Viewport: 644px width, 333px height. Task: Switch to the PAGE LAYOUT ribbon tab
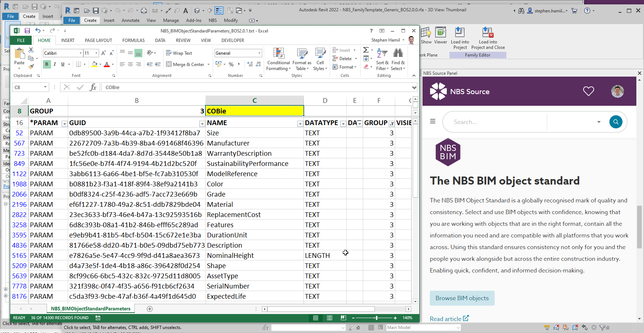[x=98, y=40]
